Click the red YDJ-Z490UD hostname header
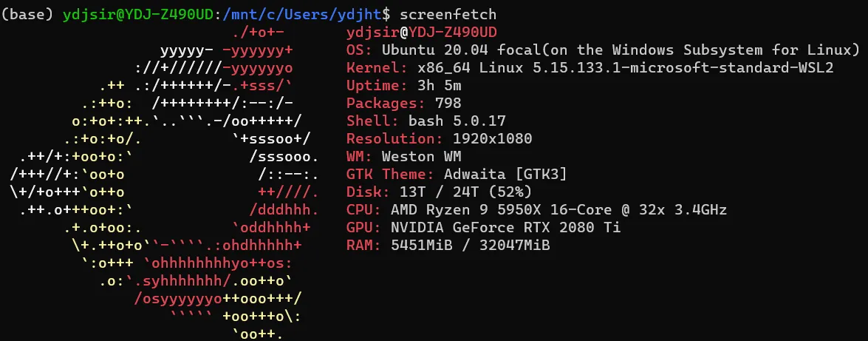868x341 pixels. [x=453, y=33]
